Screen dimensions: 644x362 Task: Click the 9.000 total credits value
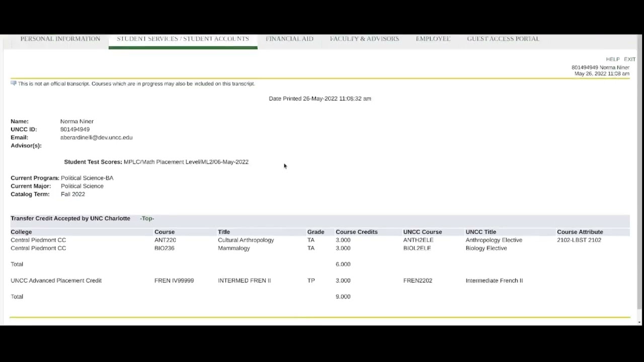click(x=343, y=297)
